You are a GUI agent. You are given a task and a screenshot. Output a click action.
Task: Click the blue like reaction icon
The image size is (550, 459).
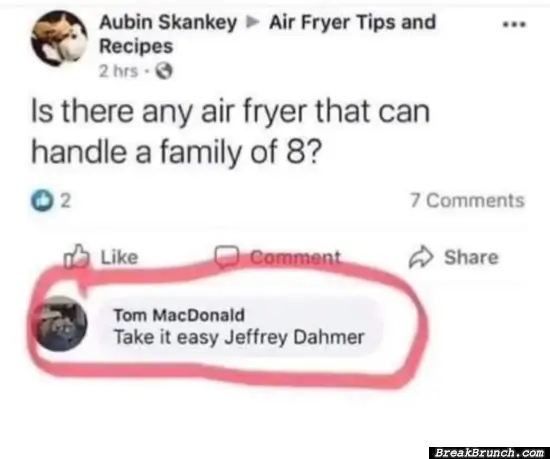42,201
